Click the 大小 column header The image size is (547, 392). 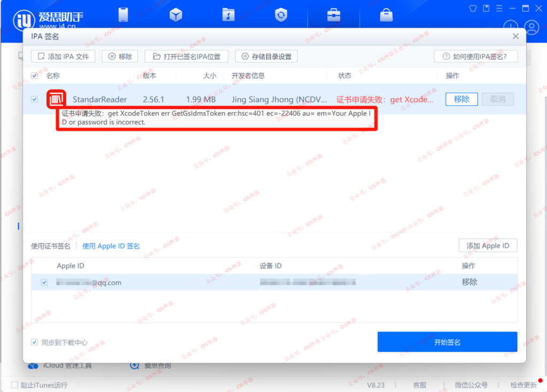pos(209,76)
